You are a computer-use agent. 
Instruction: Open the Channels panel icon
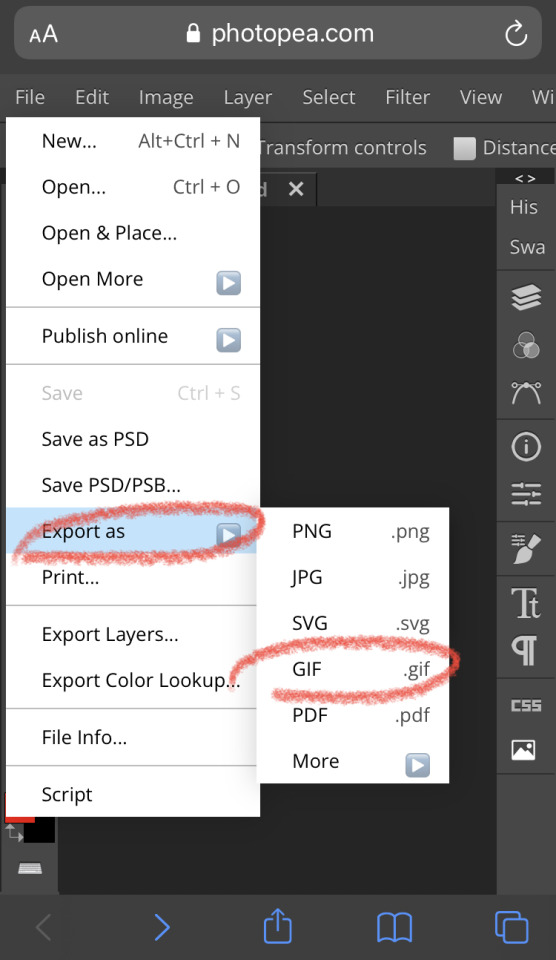pyautogui.click(x=526, y=345)
